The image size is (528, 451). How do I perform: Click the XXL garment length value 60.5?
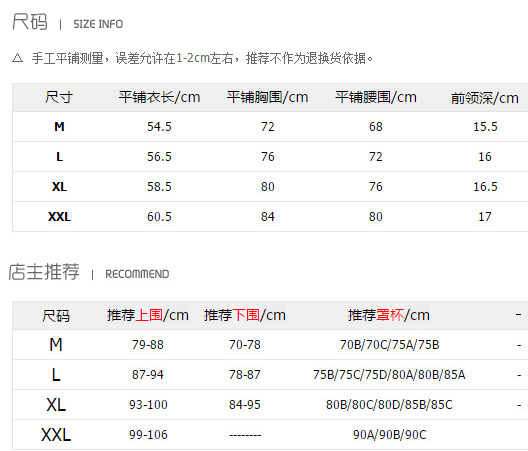[x=159, y=217]
